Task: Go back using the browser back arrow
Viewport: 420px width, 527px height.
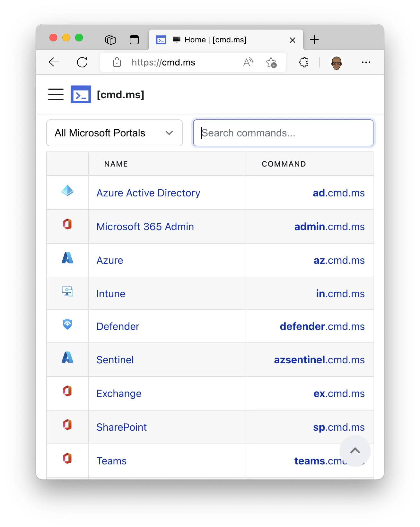Action: (54, 62)
